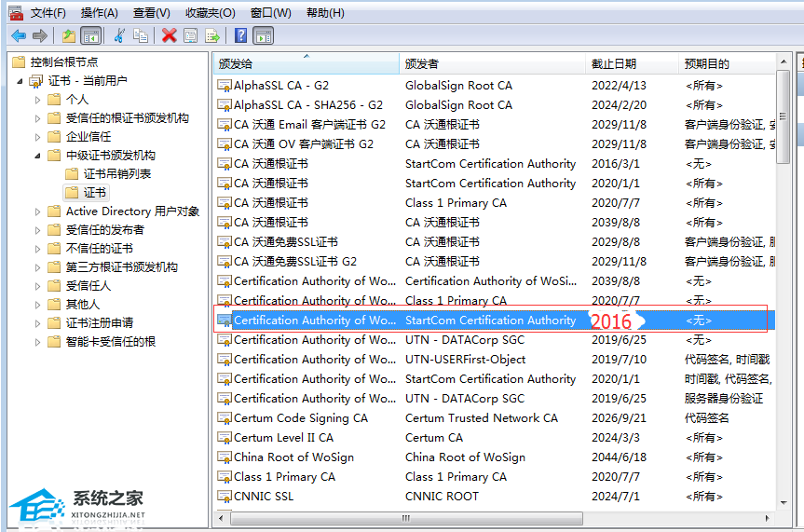
Task: Click certificate icon of China Root of WoSign
Action: [x=225, y=457]
